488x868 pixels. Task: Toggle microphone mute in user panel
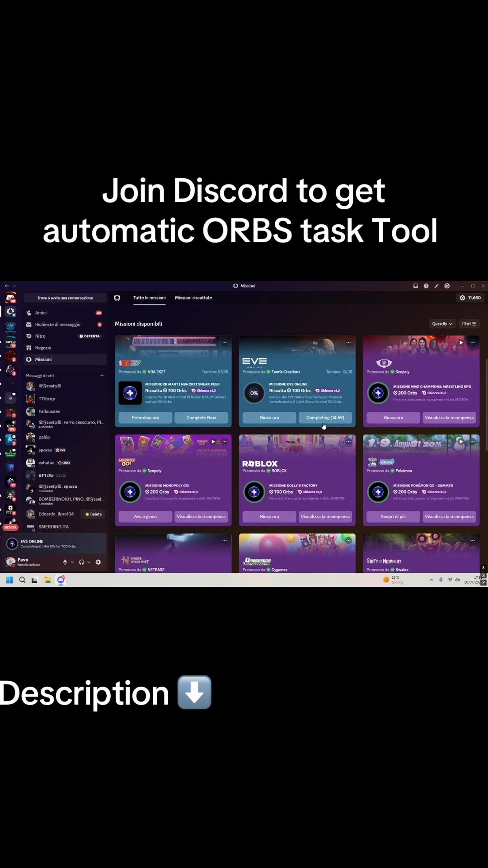coord(65,562)
